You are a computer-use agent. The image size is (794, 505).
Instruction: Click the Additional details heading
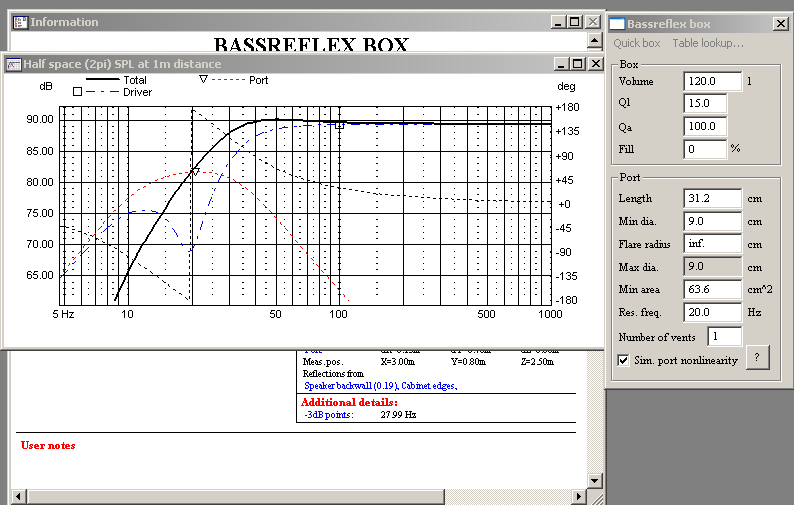coord(349,402)
